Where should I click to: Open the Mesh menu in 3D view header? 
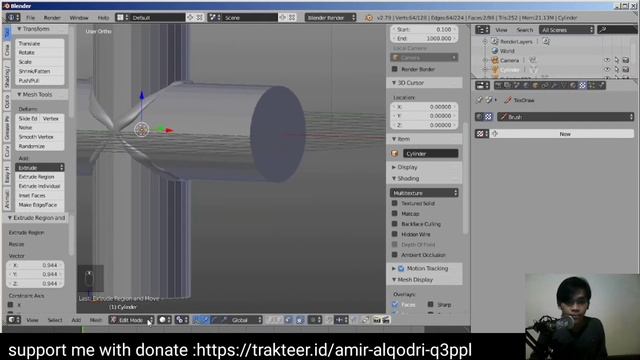pos(96,320)
